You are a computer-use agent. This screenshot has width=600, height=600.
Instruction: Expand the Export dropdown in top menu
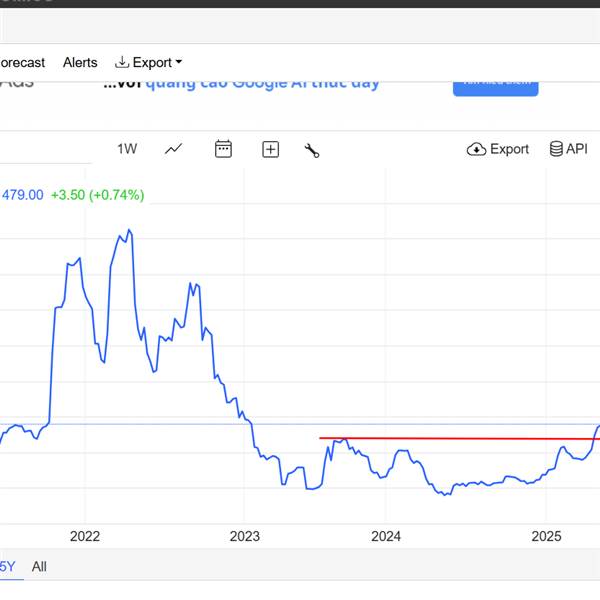click(149, 62)
